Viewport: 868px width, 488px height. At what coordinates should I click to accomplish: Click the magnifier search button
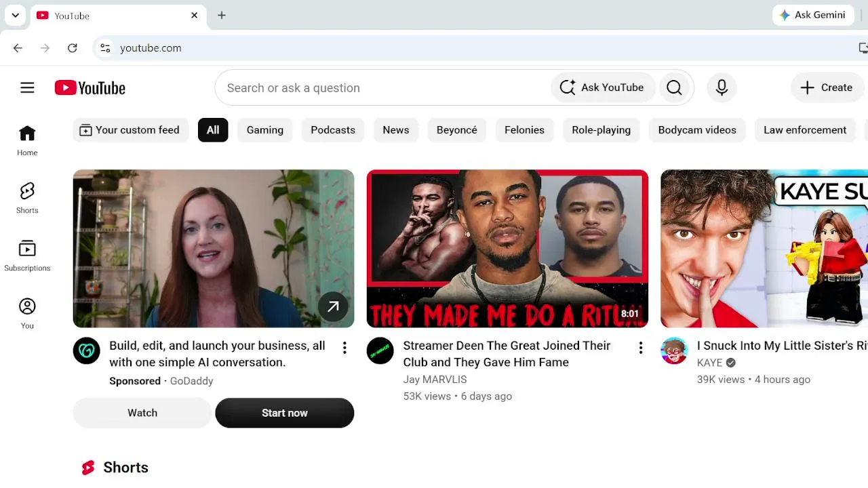674,87
